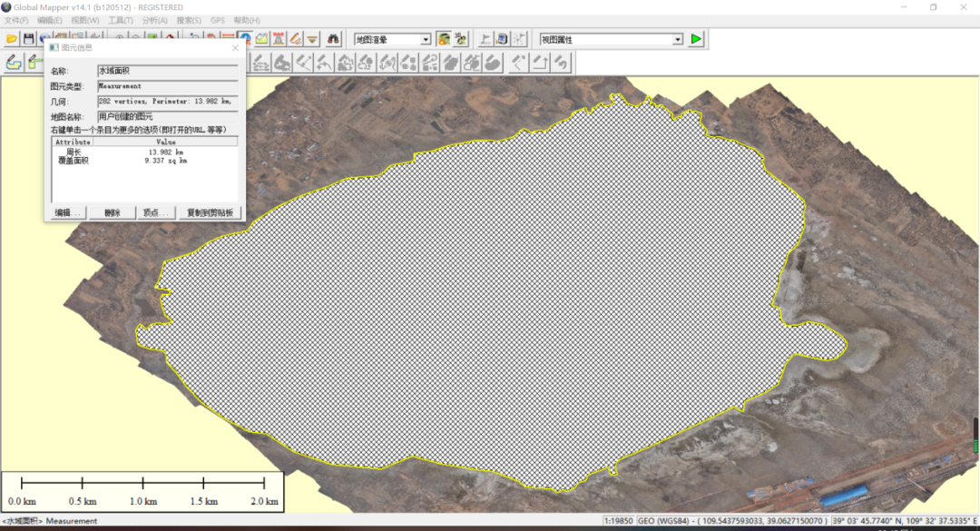This screenshot has height=531, width=980.
Task: Click the 顶点... button
Action: [x=155, y=212]
